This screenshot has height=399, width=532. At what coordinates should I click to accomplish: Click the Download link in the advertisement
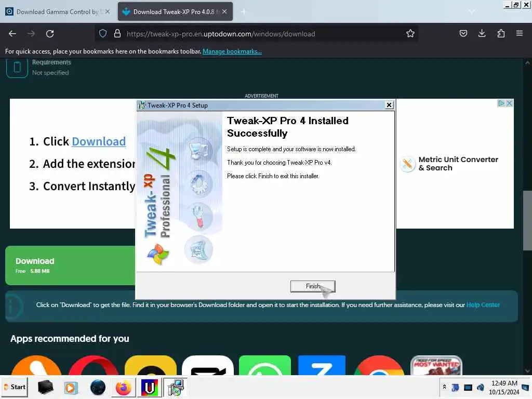pos(99,141)
